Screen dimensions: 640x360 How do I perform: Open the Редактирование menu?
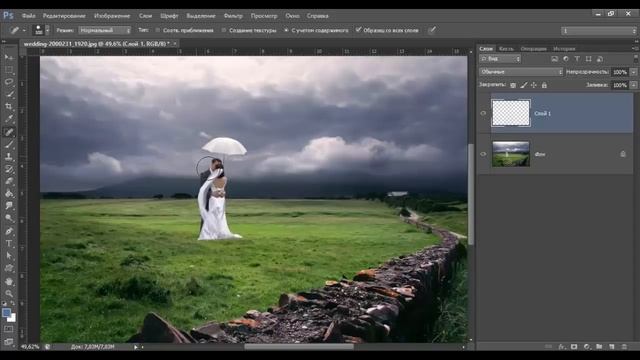[64, 16]
